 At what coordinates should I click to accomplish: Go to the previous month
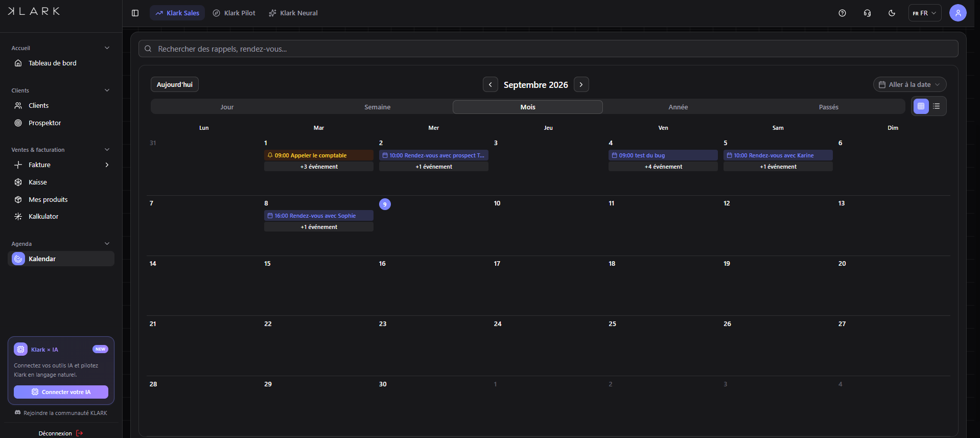[490, 84]
